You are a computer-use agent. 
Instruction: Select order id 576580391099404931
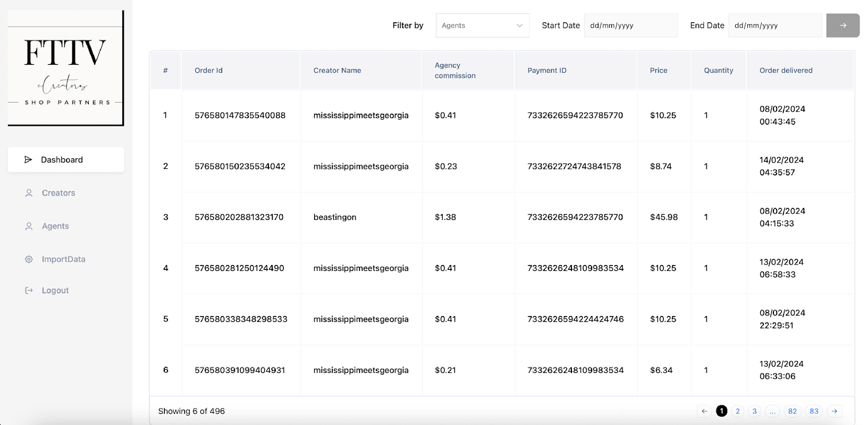coord(240,370)
